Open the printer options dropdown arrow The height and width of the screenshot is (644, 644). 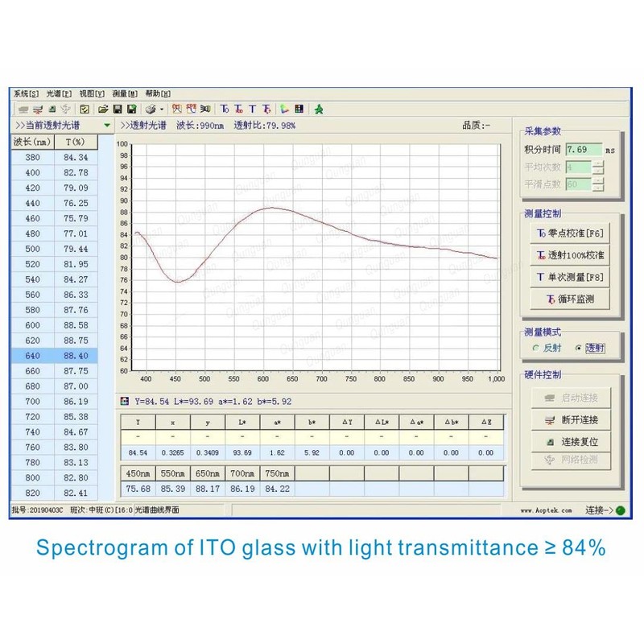pyautogui.click(x=161, y=109)
